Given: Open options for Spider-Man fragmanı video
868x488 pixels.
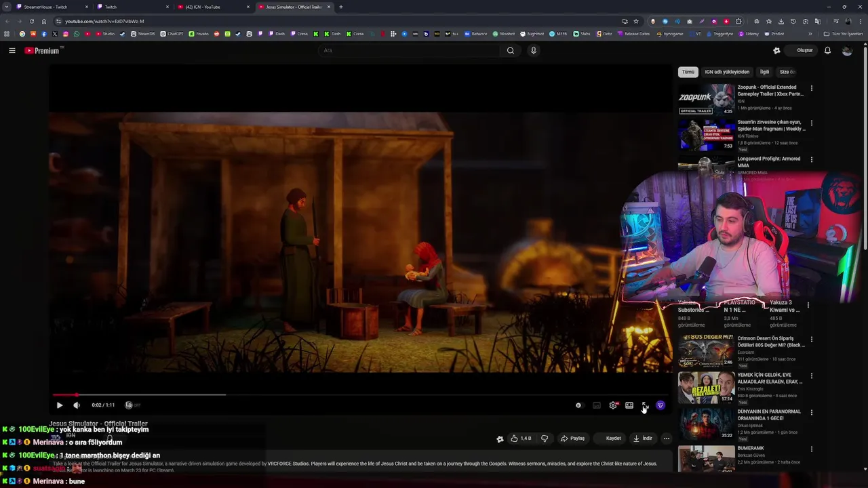Looking at the screenshot, I should [x=811, y=123].
